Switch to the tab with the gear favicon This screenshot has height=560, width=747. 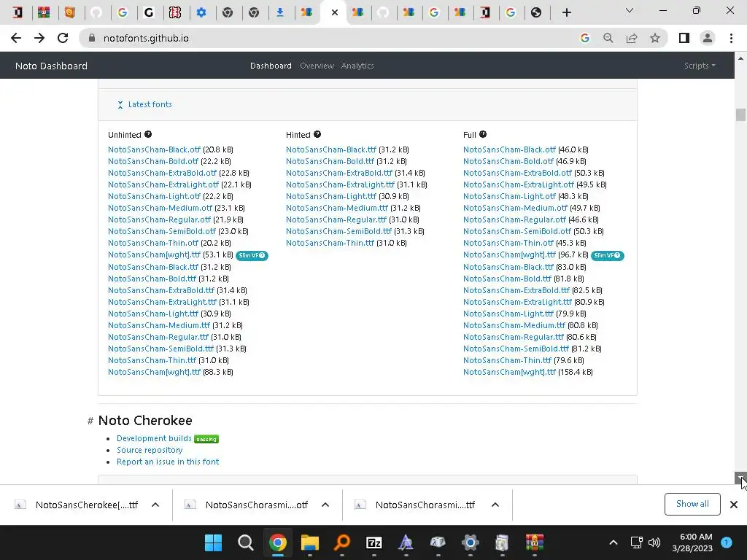(x=201, y=12)
